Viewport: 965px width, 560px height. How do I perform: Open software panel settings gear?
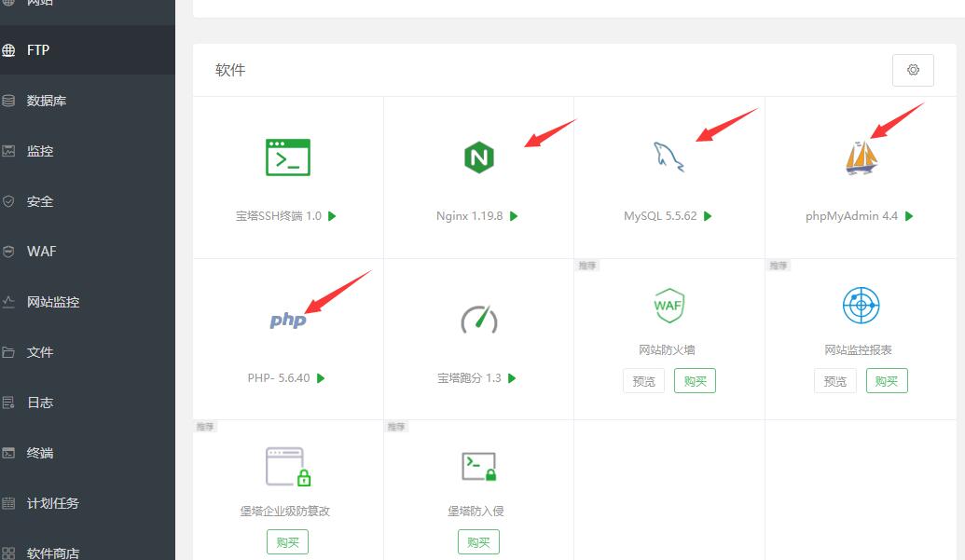tap(914, 70)
